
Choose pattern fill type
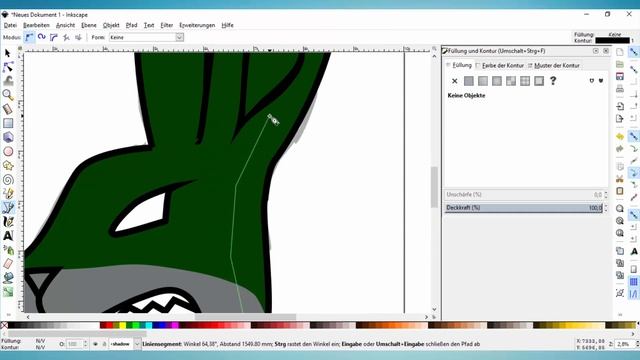[x=525, y=81]
